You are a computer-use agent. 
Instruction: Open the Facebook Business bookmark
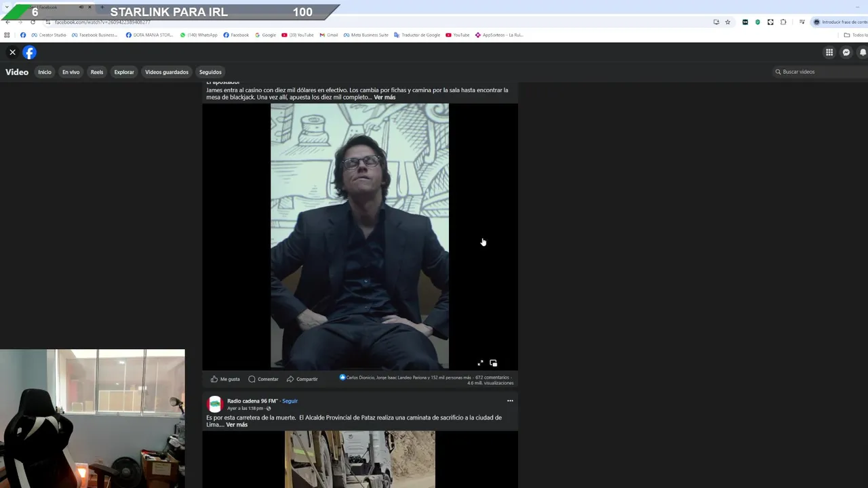click(95, 35)
